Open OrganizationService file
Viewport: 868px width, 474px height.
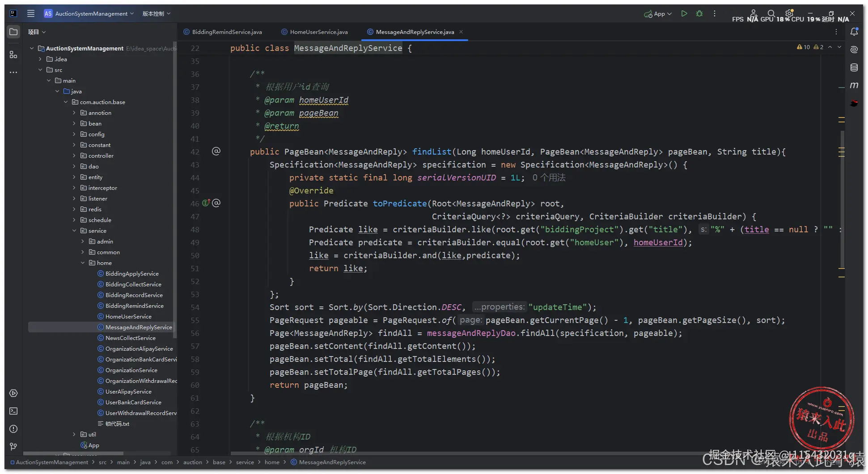point(127,370)
